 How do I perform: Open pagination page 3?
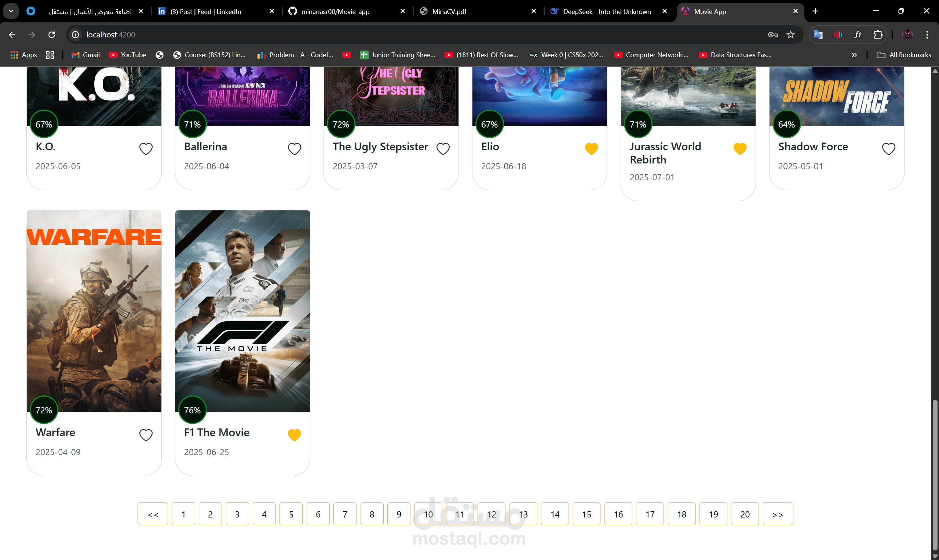tap(237, 513)
